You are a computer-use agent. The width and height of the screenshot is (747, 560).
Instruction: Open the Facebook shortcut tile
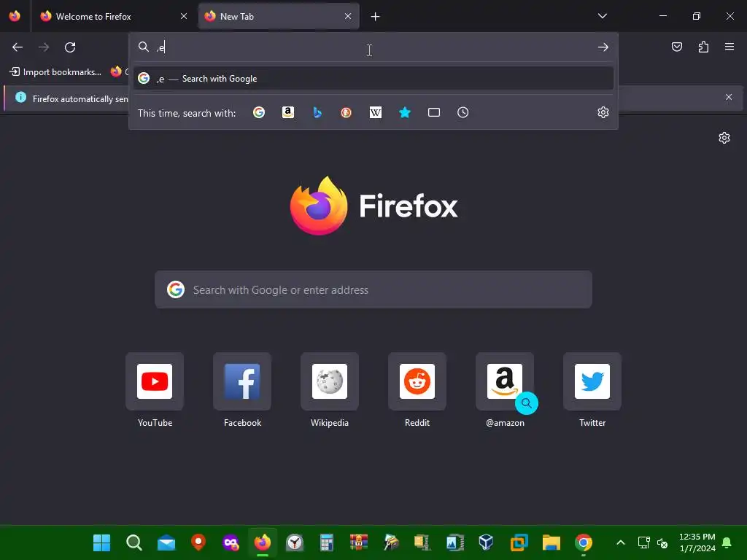point(242,381)
